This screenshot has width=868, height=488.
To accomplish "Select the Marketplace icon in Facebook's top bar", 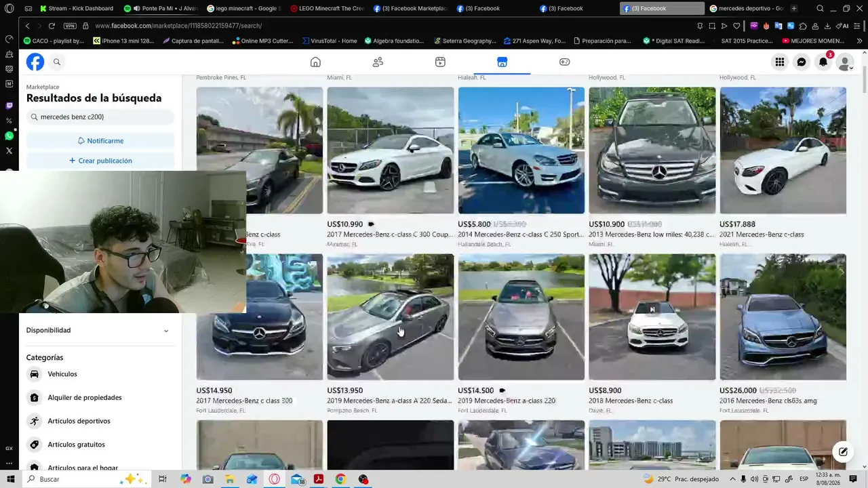I will coord(502,62).
